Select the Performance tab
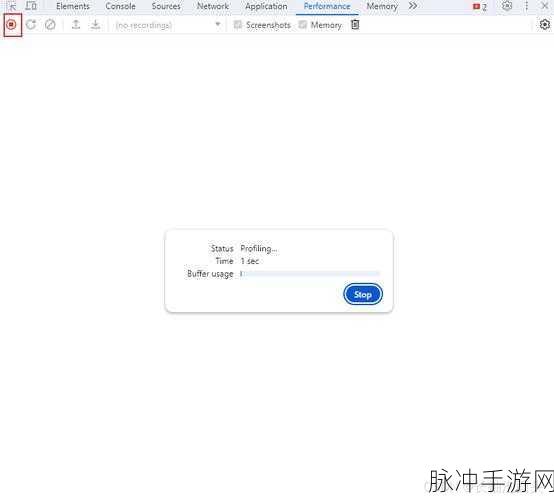 (327, 6)
